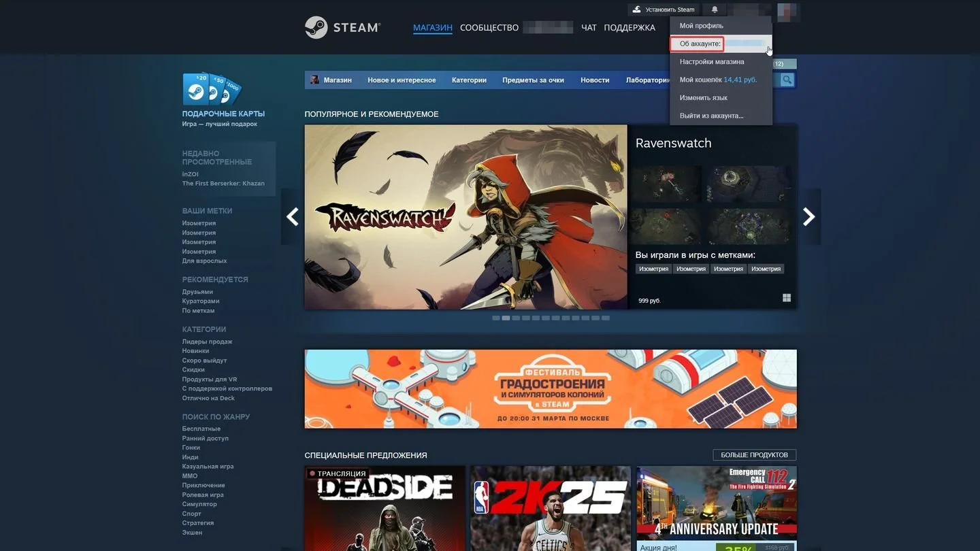Open Лидеры продаж category
980x551 pixels.
click(207, 341)
